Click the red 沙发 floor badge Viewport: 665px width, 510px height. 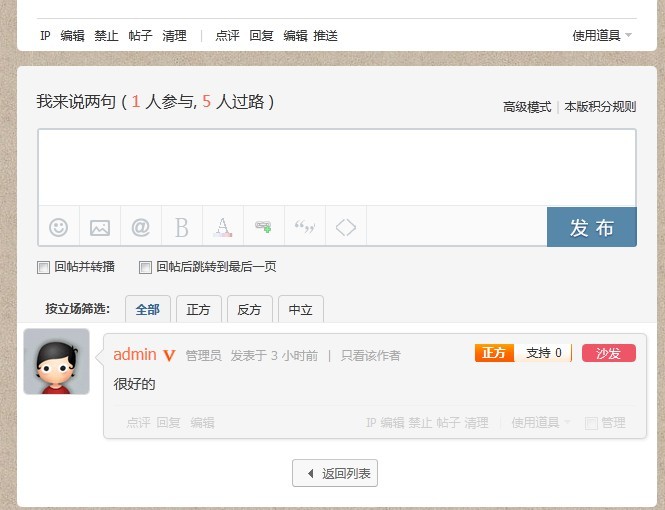[609, 353]
